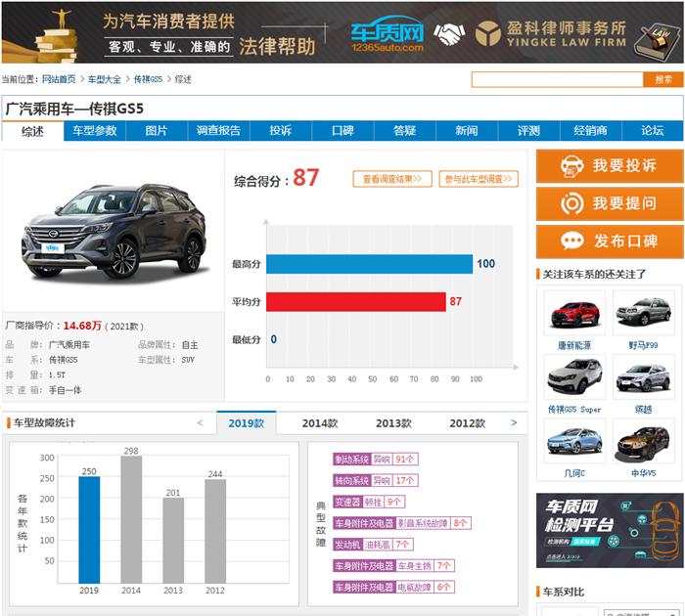The width and height of the screenshot is (685, 616).
Task: Select the 答疑 tab
Action: tap(405, 131)
